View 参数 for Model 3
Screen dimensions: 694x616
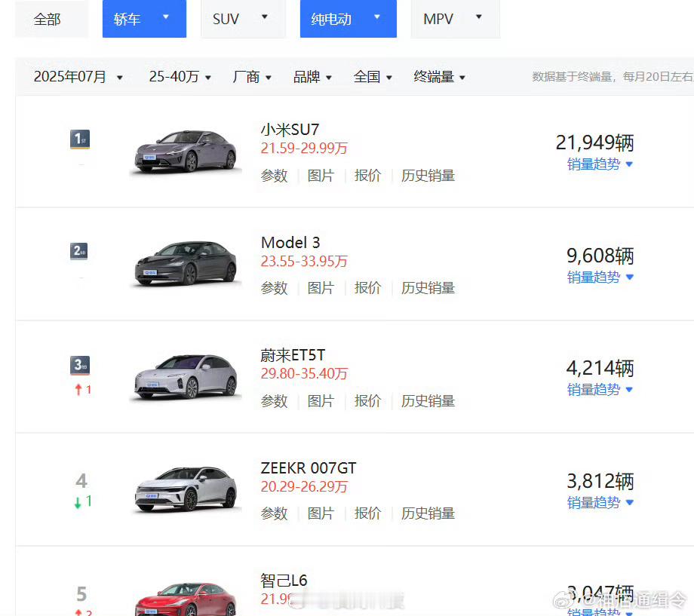point(275,288)
